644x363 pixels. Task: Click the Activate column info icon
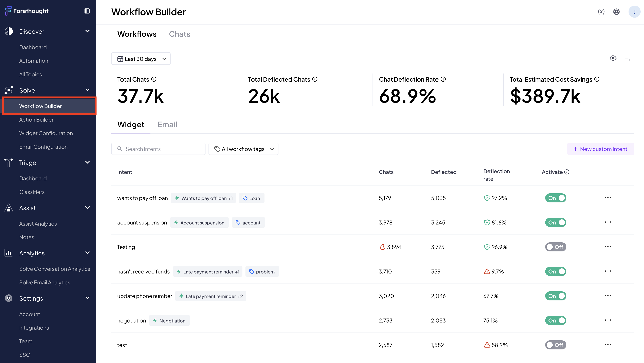(x=567, y=172)
